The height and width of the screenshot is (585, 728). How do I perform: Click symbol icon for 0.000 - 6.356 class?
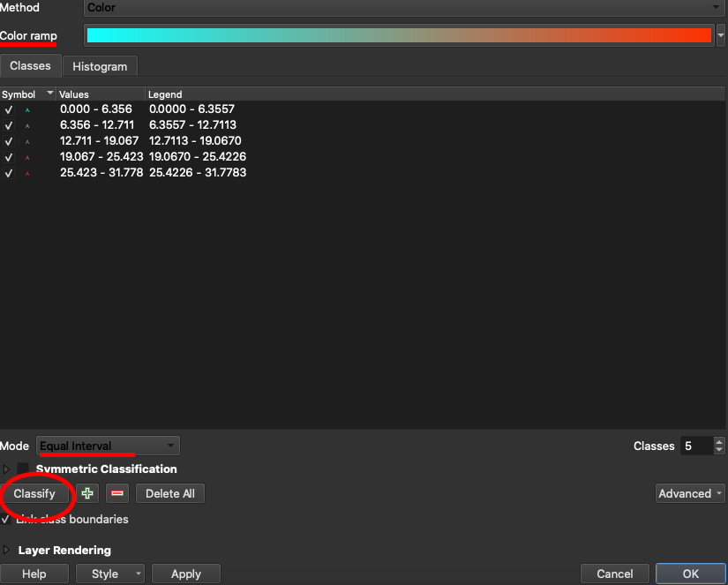[27, 110]
